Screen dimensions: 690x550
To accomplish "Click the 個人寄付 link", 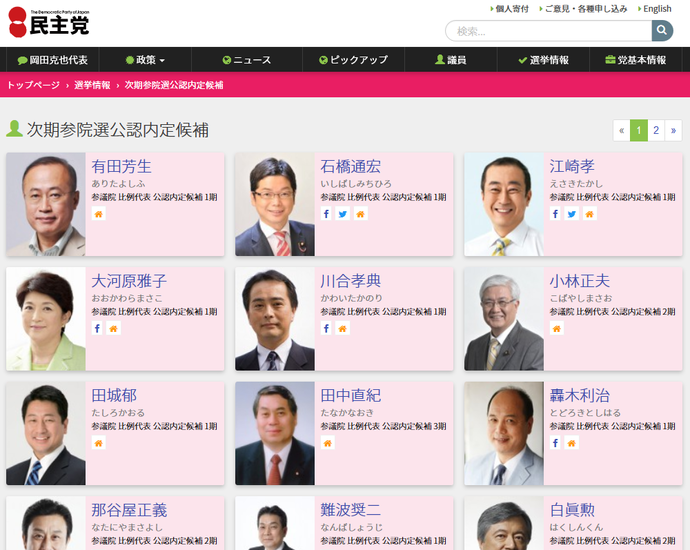I will tap(510, 9).
